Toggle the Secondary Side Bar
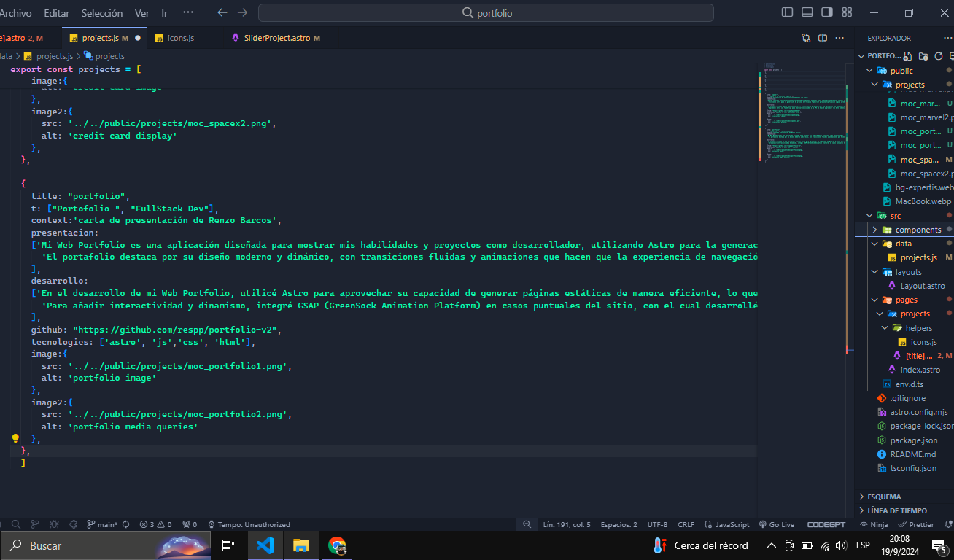The width and height of the screenshot is (954, 560). [826, 12]
